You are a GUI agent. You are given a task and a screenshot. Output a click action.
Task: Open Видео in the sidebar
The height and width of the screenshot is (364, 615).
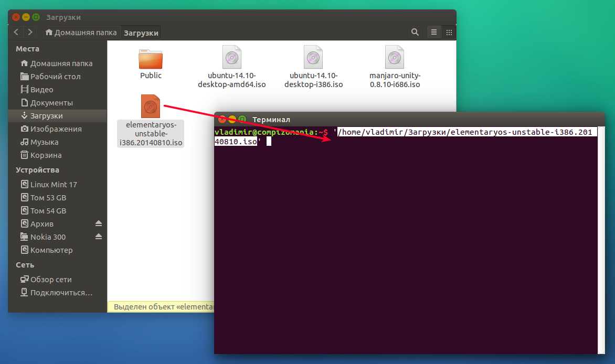point(57,90)
